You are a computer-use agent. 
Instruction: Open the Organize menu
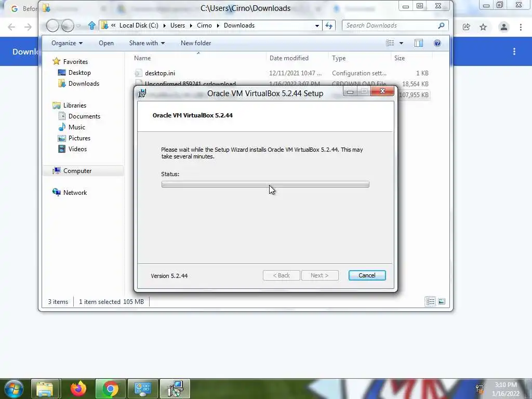click(67, 43)
